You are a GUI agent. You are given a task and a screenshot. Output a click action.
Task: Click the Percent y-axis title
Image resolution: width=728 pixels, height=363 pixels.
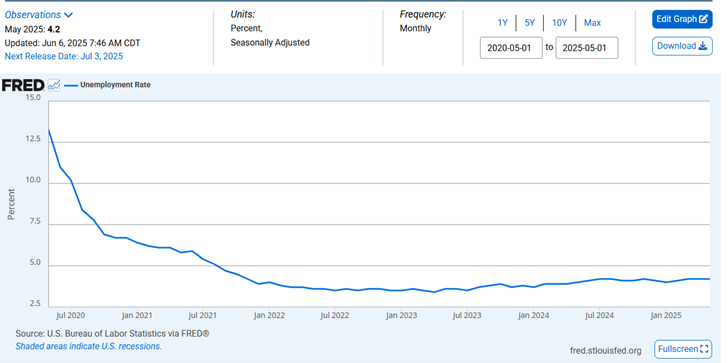(x=11, y=204)
